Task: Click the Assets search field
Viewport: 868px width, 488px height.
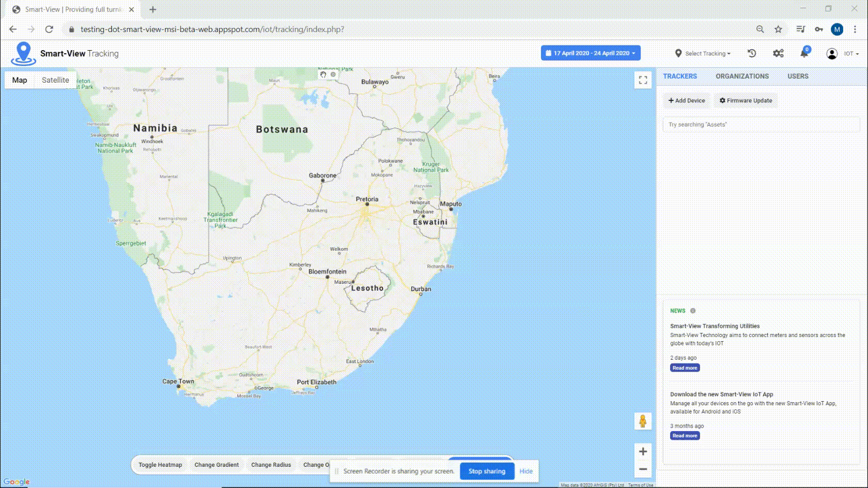Action: click(x=761, y=125)
